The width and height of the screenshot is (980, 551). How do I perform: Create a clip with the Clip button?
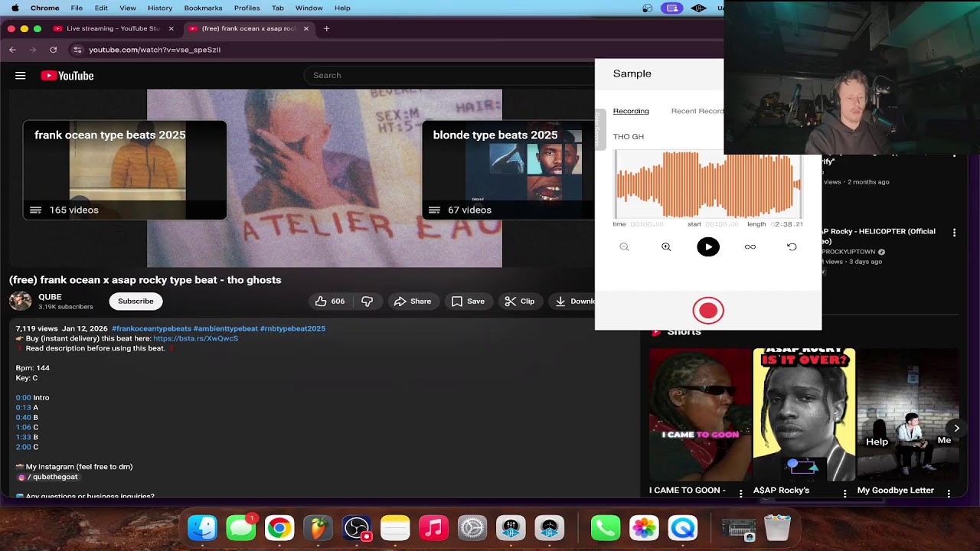(x=520, y=302)
